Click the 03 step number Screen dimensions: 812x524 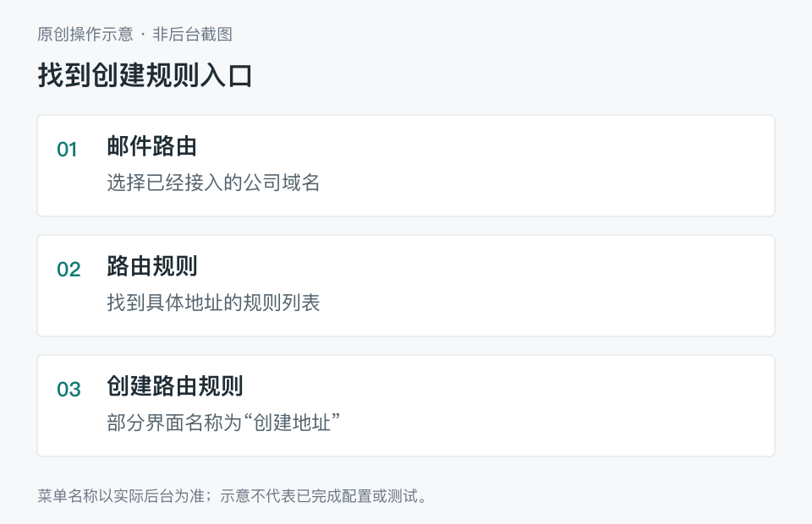coord(69,390)
